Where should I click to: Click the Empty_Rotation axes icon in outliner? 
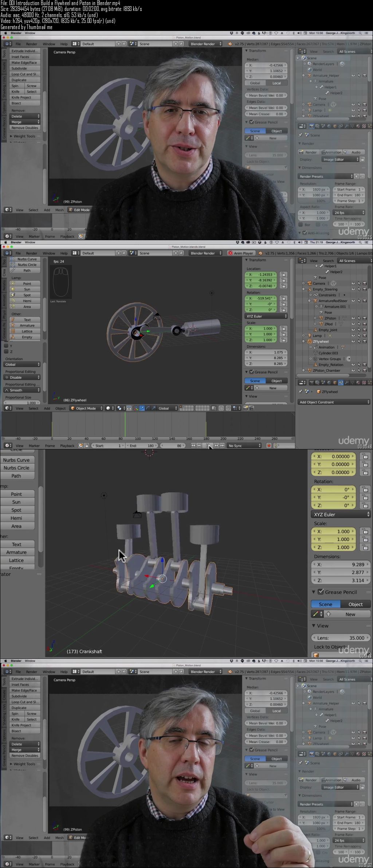point(315,365)
